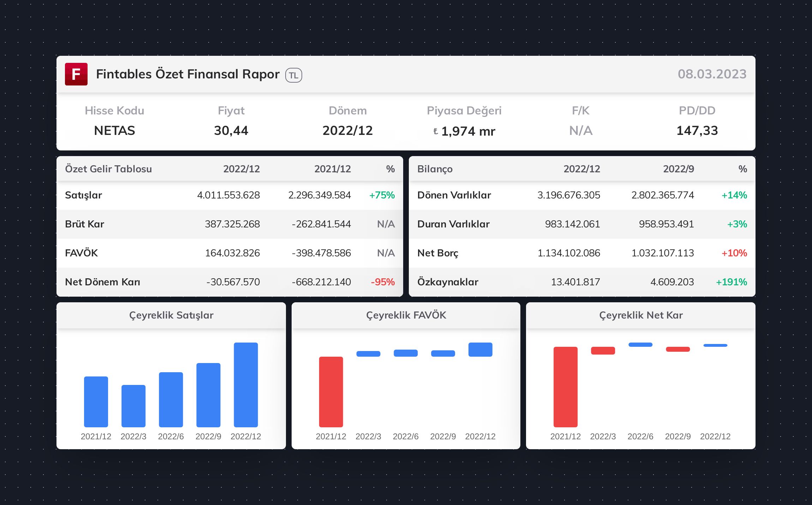
Task: Click the red Fintables F logo
Action: pyautogui.click(x=76, y=74)
